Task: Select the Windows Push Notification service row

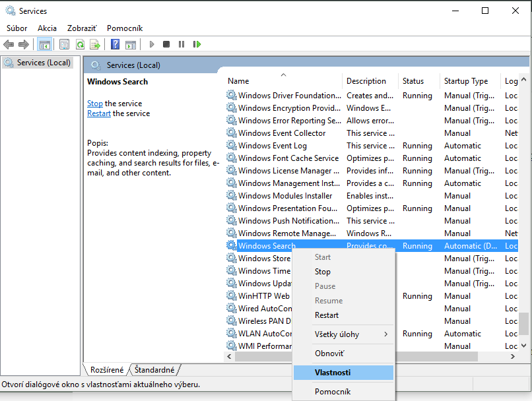Action: click(x=372, y=221)
